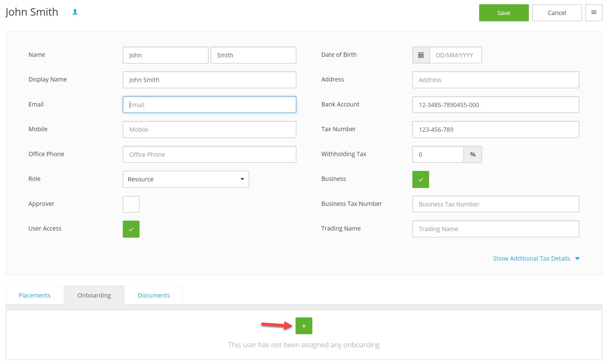
Task: Click the John Smith page heading
Action: 32,12
